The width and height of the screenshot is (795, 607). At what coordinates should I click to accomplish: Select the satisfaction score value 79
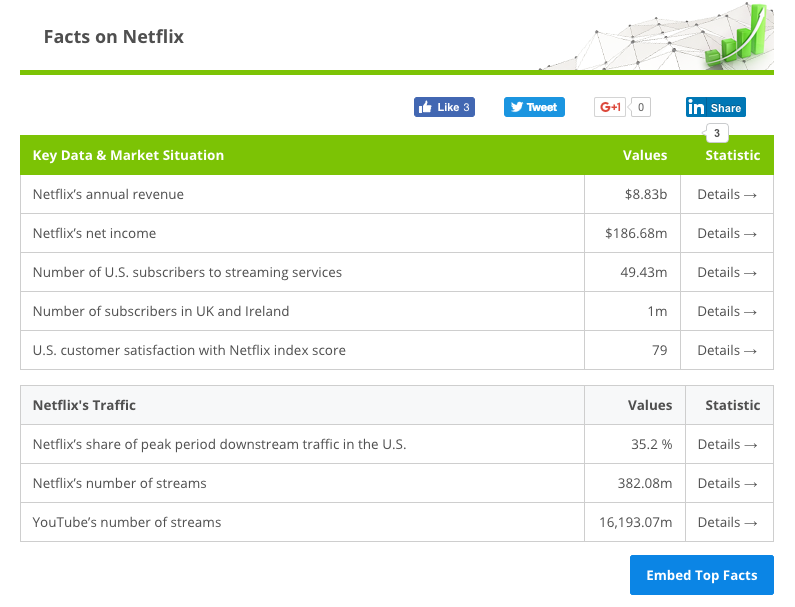click(x=660, y=350)
